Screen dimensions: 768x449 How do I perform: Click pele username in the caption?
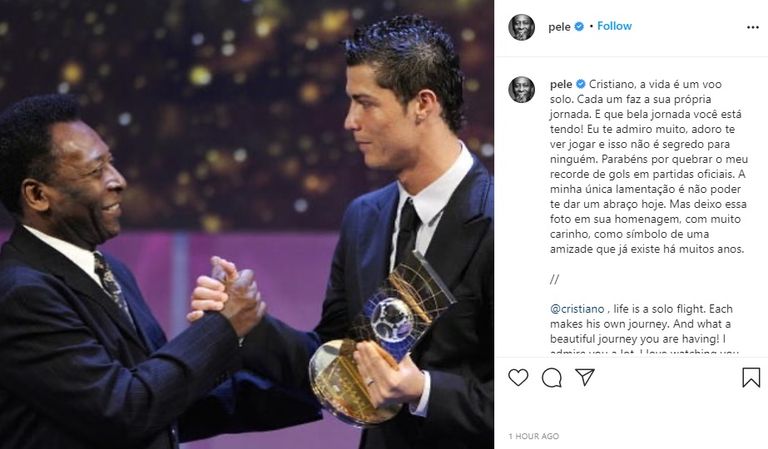(x=561, y=84)
